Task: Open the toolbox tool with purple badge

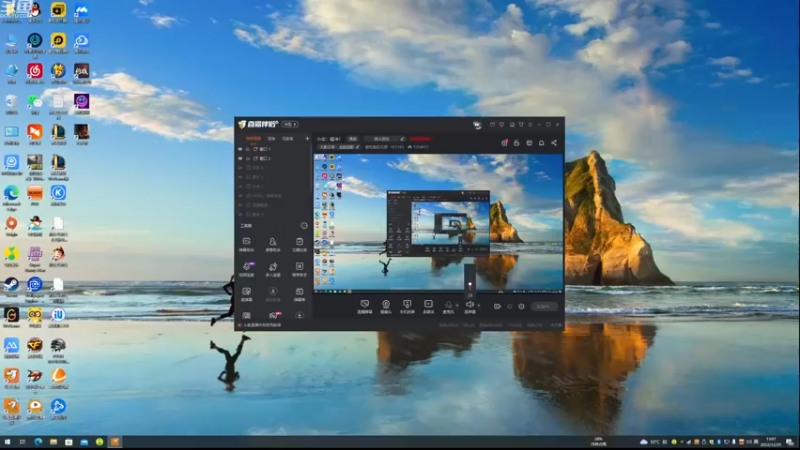Action: click(x=246, y=269)
